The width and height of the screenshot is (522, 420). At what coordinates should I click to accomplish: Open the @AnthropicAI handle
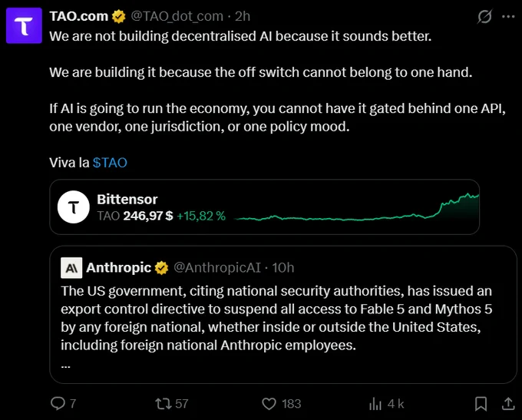[x=217, y=267]
